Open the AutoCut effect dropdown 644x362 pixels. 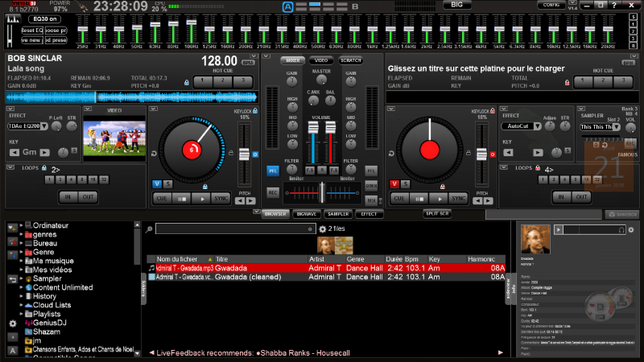pos(537,126)
